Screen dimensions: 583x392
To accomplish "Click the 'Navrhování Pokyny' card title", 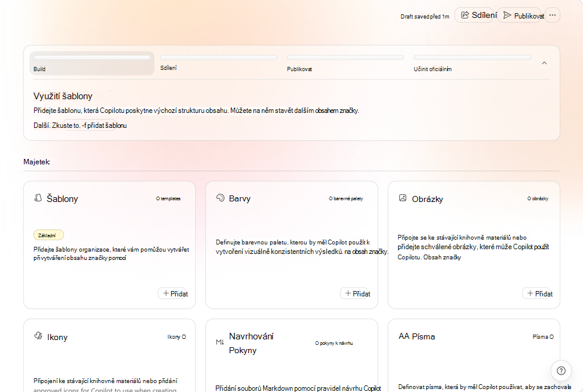I will [x=251, y=344].
